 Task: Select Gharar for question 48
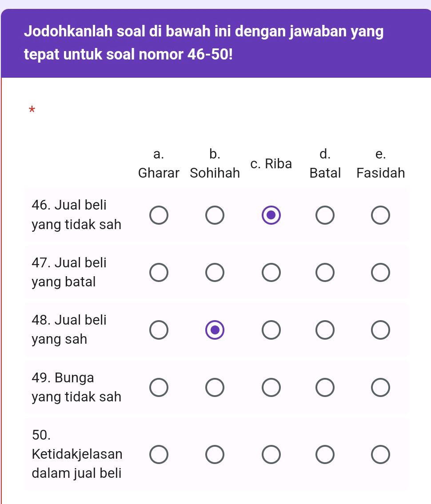(159, 330)
